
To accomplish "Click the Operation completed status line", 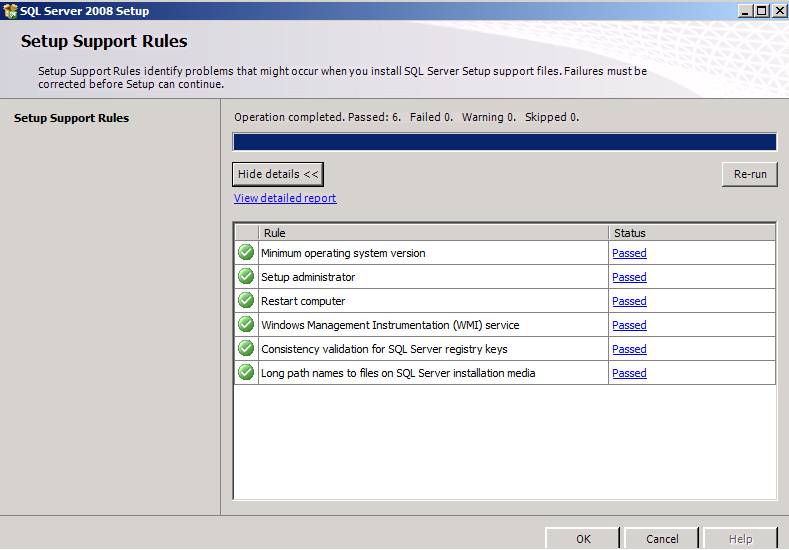I will pos(407,117).
